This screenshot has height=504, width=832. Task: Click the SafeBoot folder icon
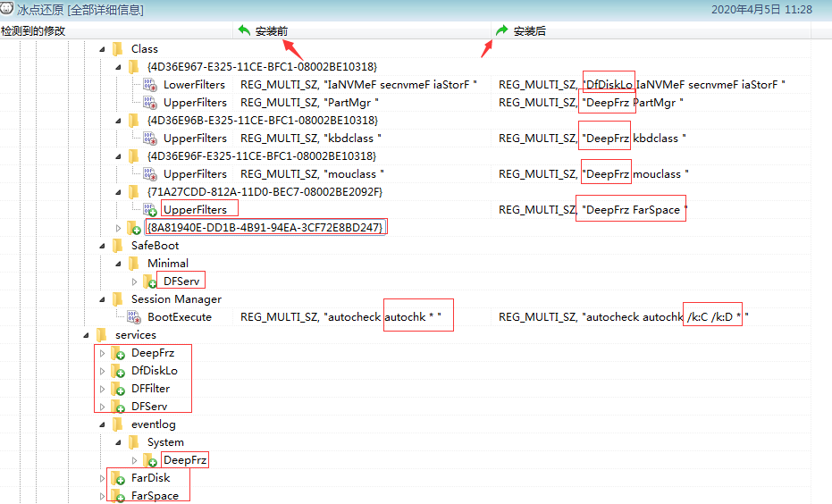[118, 246]
